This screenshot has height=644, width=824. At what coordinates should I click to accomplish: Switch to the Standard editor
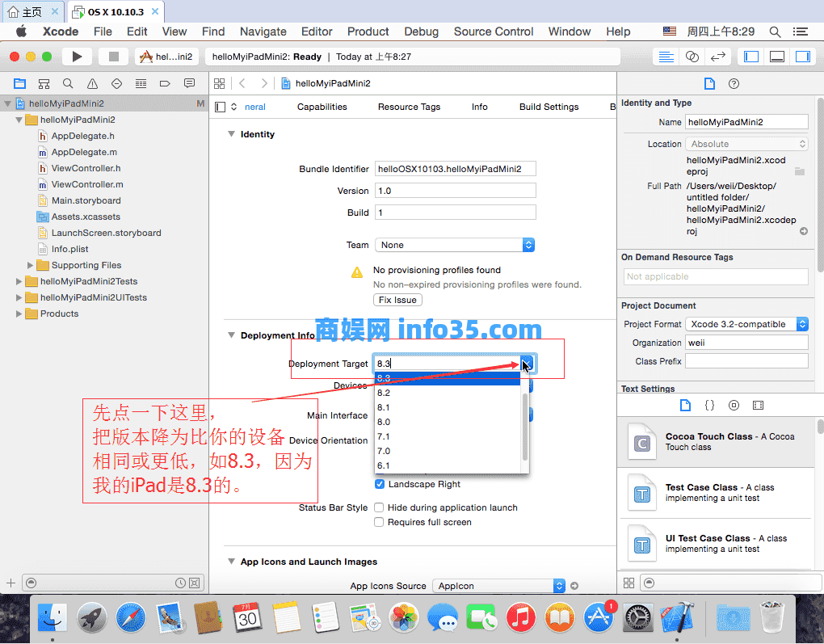[666, 57]
